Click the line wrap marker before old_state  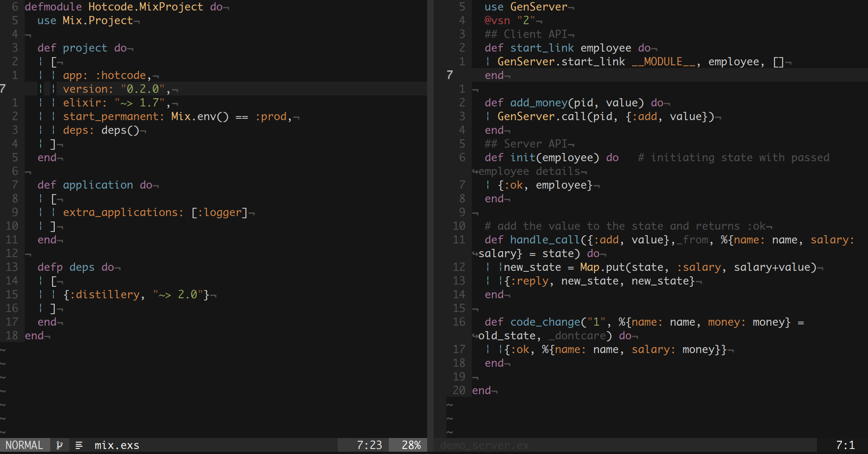pyautogui.click(x=475, y=336)
